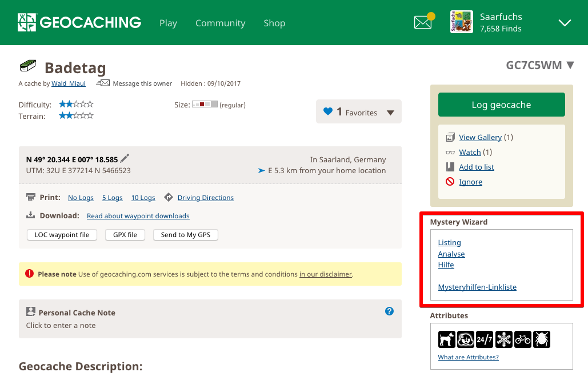Click the blue direction arrow icon
This screenshot has width=588, height=376.
point(261,170)
